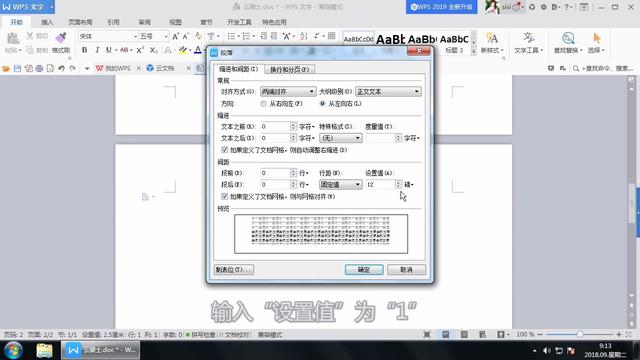Toggle Italic formatting
Screen dimensions: 640x360
coord(97,50)
